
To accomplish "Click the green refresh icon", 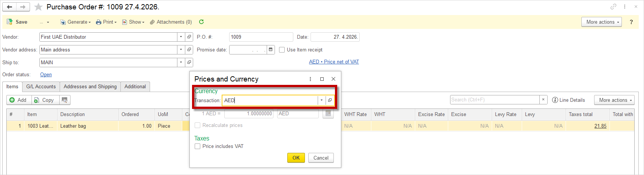I will [201, 22].
